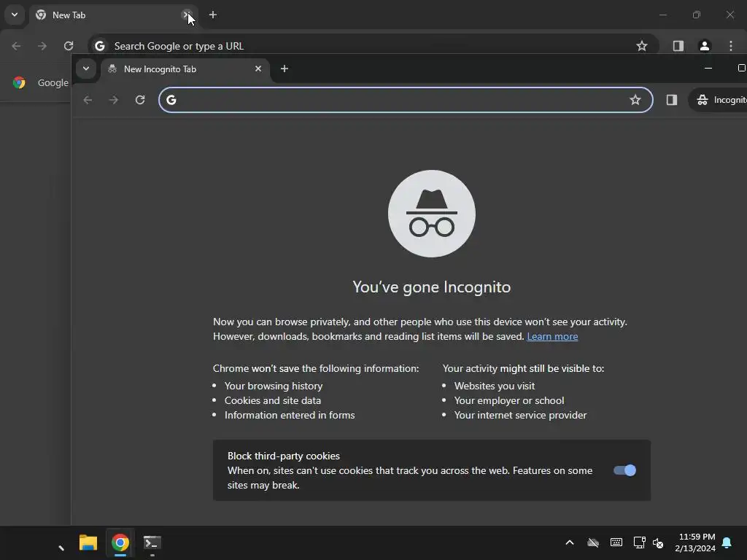The image size is (747, 560).
Task: Bookmark this tab in the Incognito window
Action: click(635, 99)
